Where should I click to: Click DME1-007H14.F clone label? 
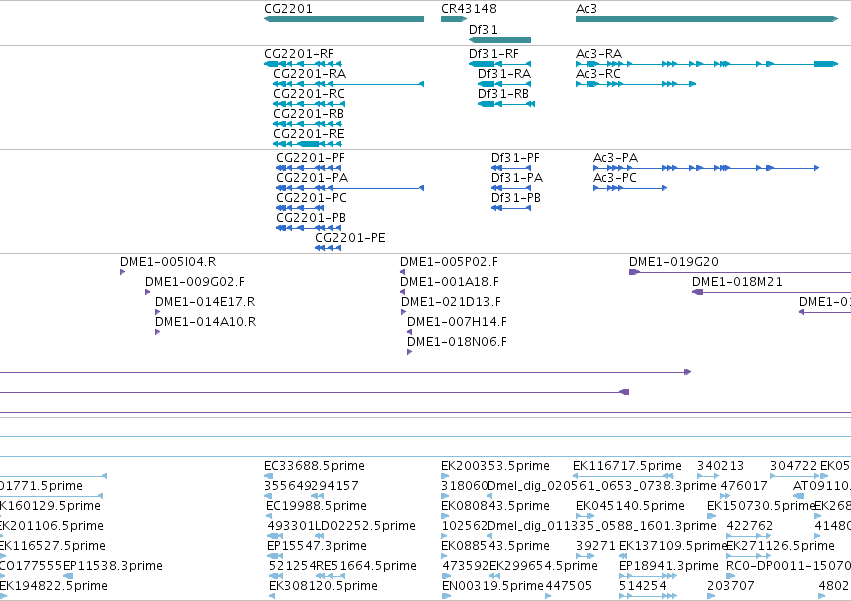pyautogui.click(x=457, y=321)
